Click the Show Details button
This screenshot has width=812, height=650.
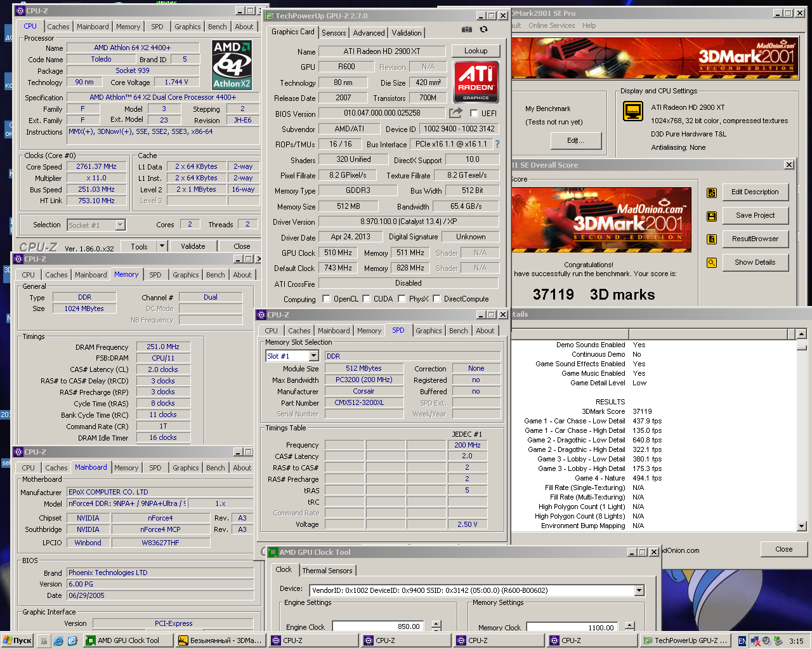[x=755, y=262]
